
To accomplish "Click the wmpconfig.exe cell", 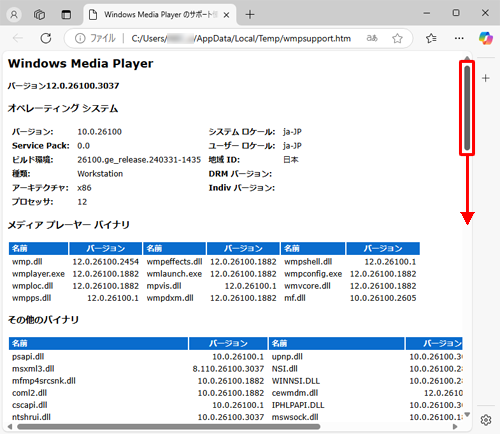I will 313,274.
